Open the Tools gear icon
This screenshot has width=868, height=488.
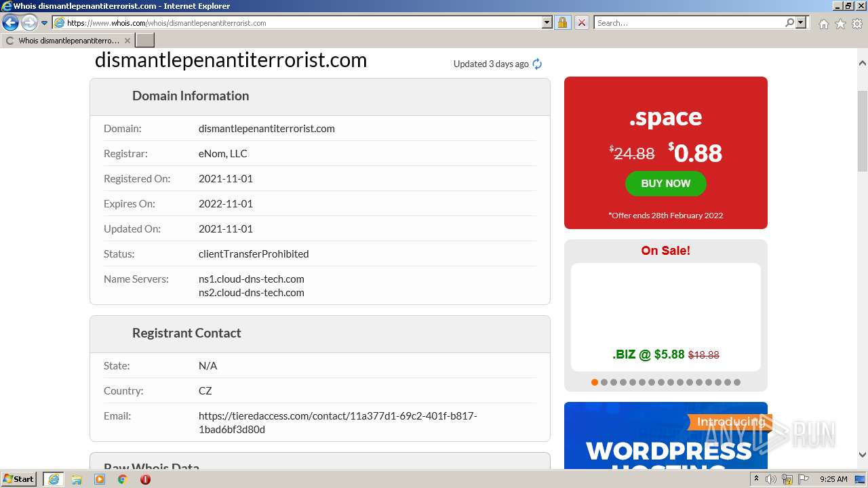point(857,24)
